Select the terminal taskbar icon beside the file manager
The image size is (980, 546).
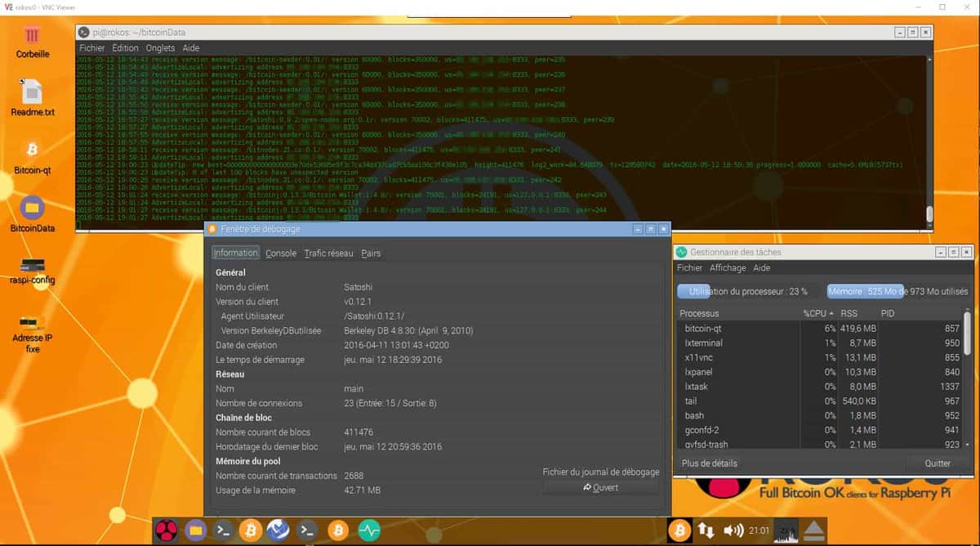tap(223, 530)
